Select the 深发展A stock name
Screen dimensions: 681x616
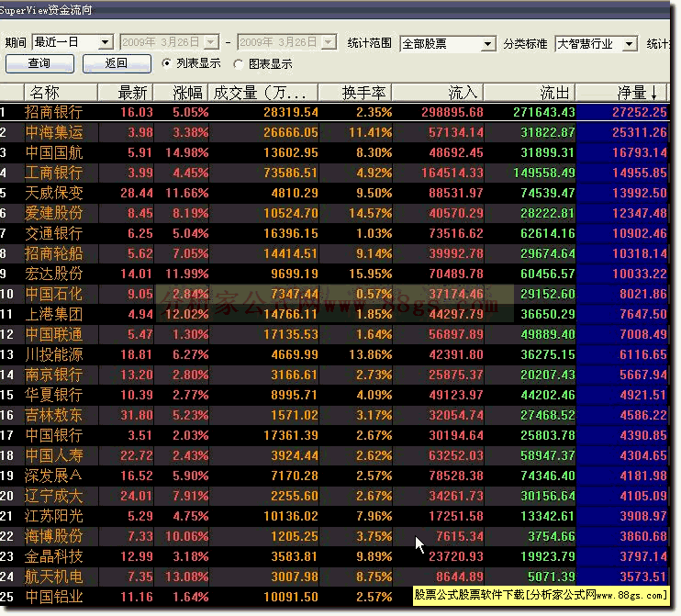click(x=53, y=476)
